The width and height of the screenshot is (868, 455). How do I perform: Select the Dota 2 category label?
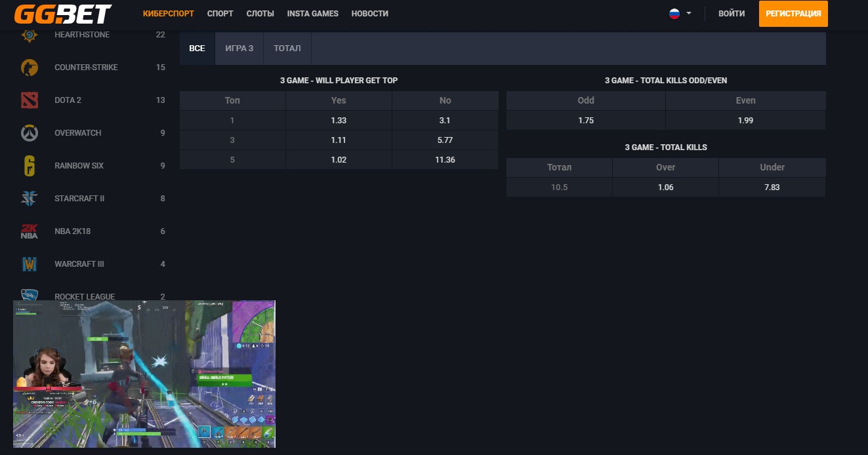(x=68, y=100)
